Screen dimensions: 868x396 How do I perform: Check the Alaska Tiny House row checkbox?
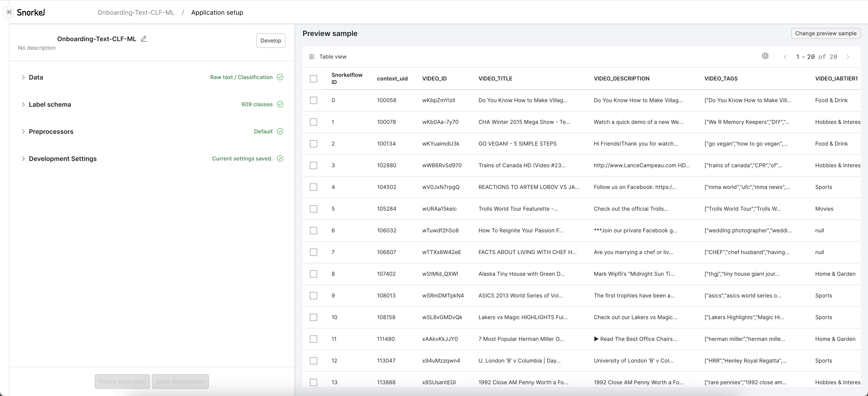tap(313, 274)
